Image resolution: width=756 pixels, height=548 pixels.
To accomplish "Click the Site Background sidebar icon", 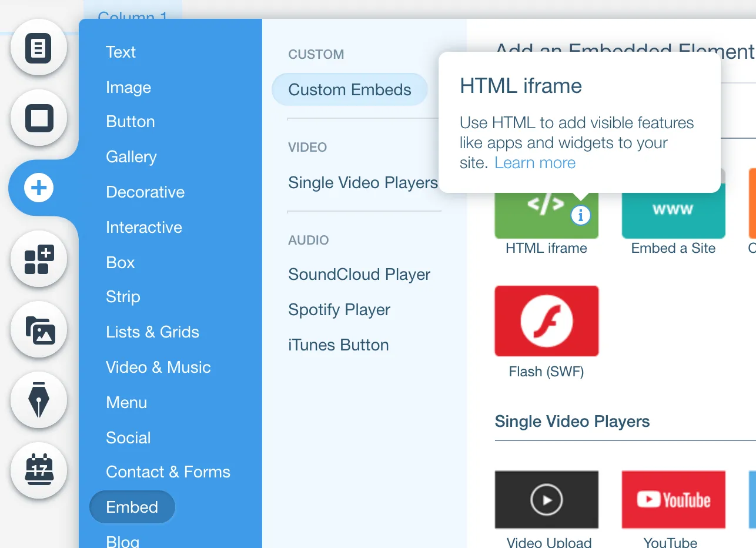I will tap(39, 118).
